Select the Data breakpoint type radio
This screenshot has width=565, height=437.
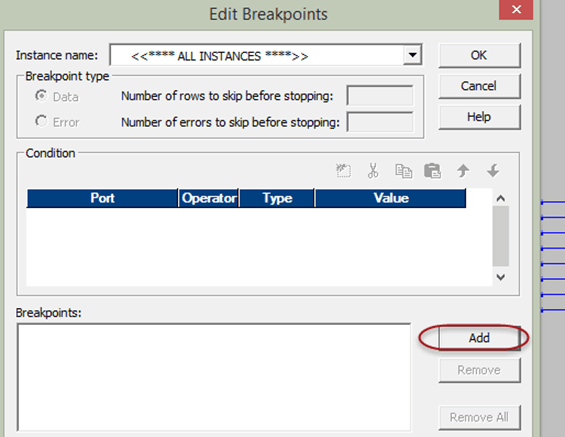point(41,96)
